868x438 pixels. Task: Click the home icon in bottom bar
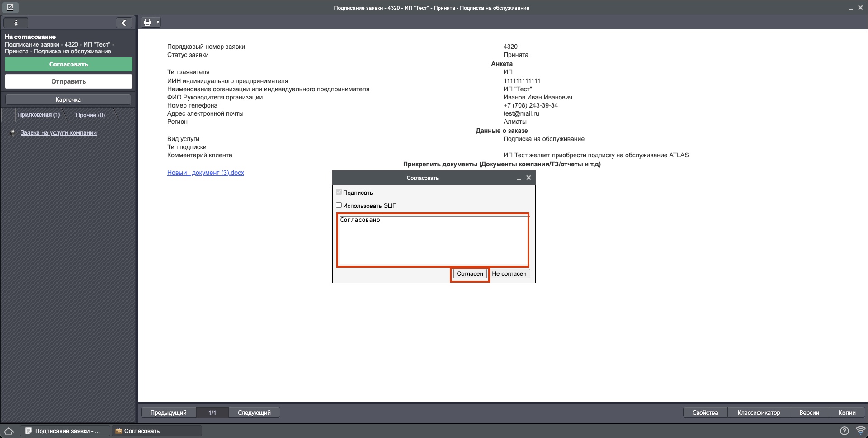[x=9, y=431]
